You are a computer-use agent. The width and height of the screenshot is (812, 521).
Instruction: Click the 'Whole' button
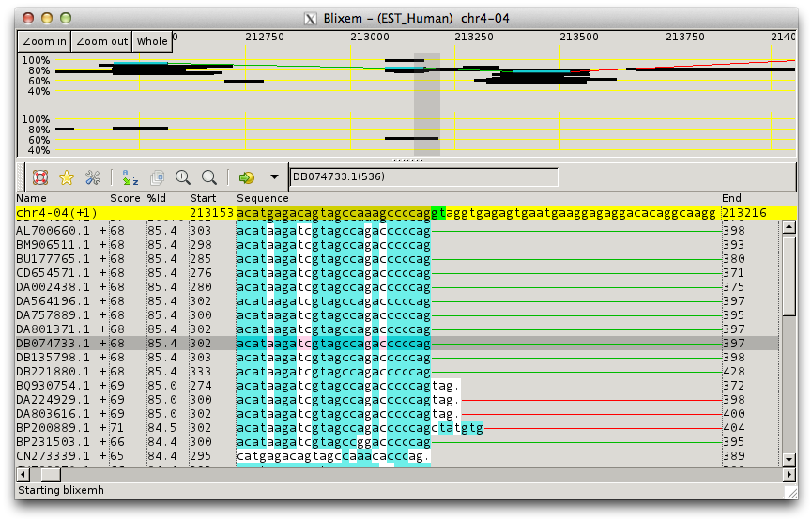pyautogui.click(x=152, y=41)
